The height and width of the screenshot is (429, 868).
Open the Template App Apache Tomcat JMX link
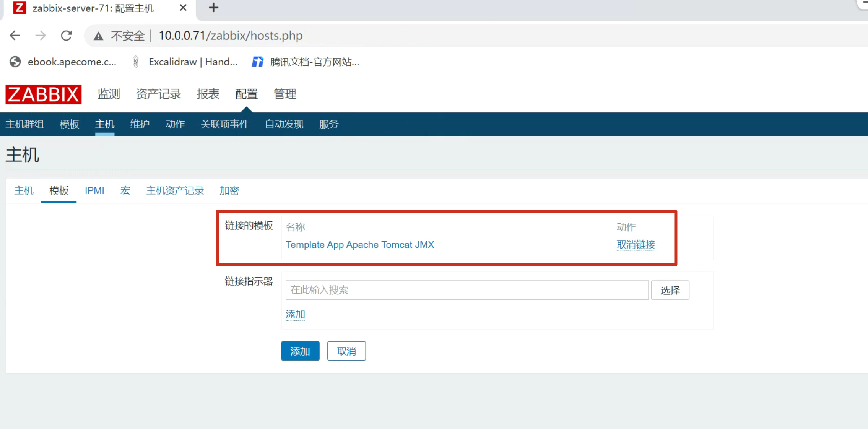click(x=360, y=245)
